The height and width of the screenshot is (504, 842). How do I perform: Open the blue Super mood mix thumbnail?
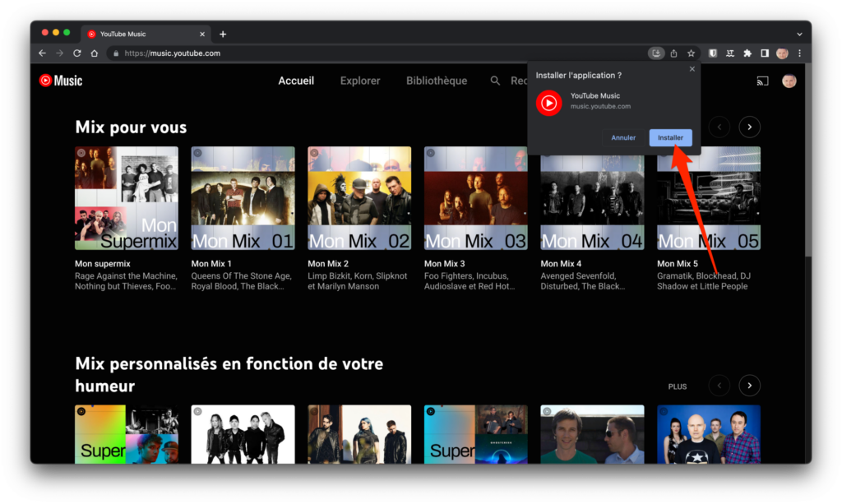tap(476, 434)
